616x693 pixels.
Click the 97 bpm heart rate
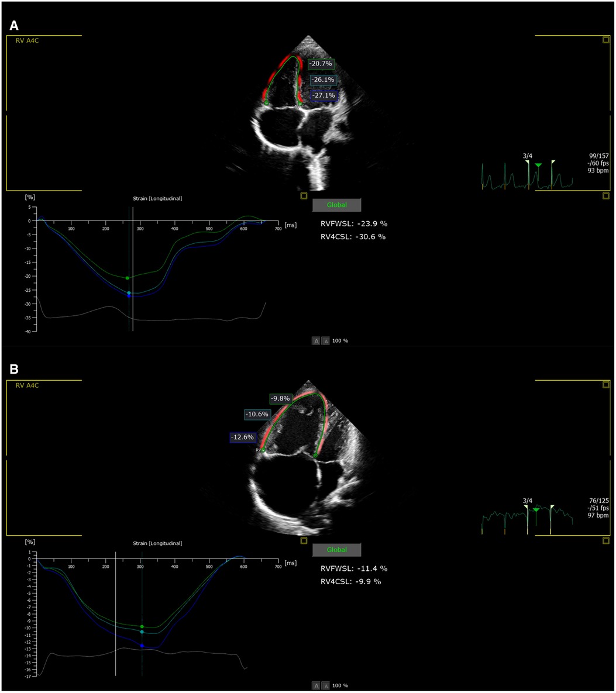(598, 515)
